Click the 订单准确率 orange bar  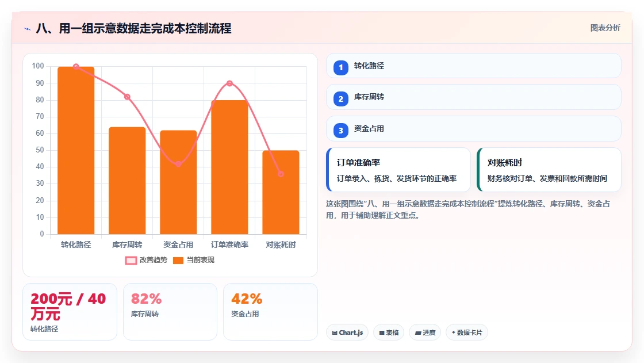click(229, 167)
